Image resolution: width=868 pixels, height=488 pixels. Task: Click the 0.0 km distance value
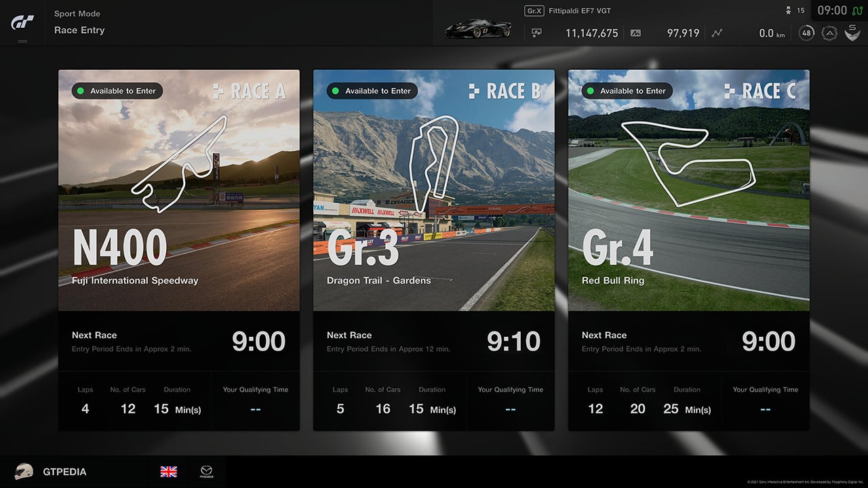click(x=773, y=33)
